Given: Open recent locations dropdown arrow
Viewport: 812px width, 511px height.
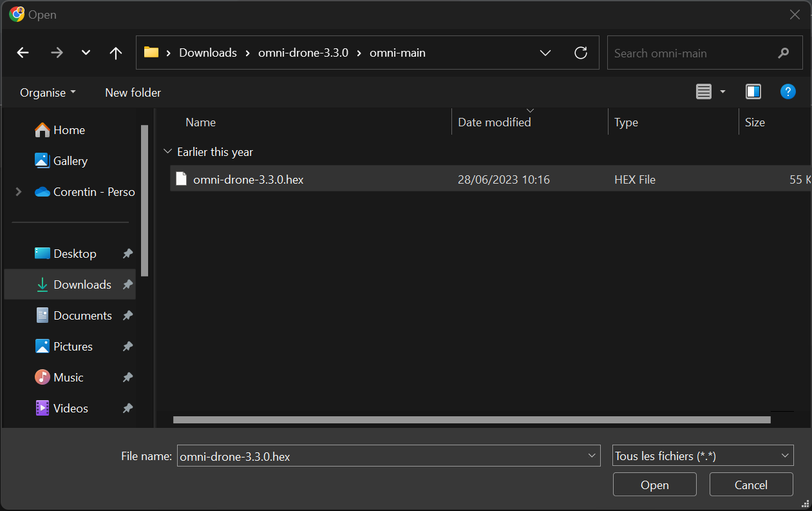Looking at the screenshot, I should (x=86, y=53).
